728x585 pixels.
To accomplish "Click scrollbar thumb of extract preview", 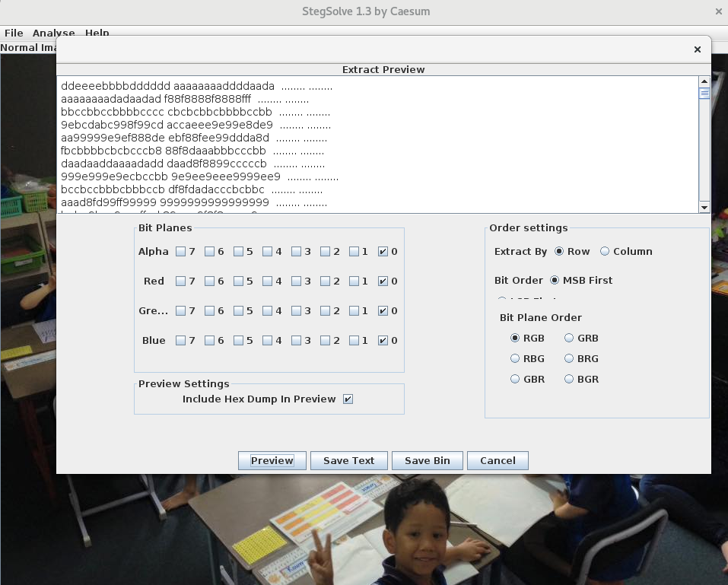I will 704,94.
